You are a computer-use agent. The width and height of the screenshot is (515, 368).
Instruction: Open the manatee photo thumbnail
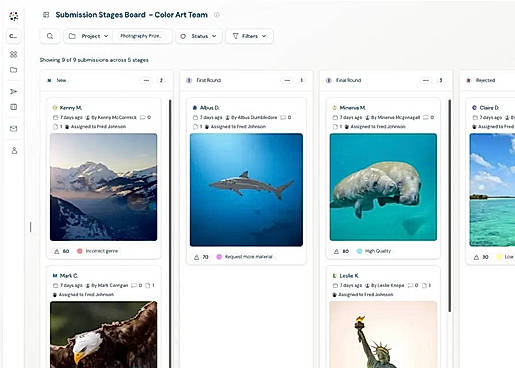coord(383,187)
